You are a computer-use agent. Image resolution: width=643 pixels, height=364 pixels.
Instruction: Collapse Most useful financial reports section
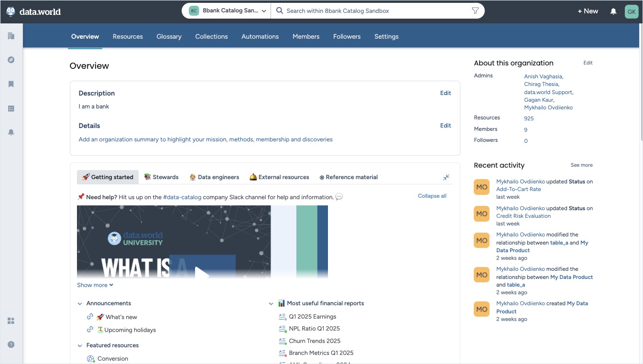click(x=271, y=303)
